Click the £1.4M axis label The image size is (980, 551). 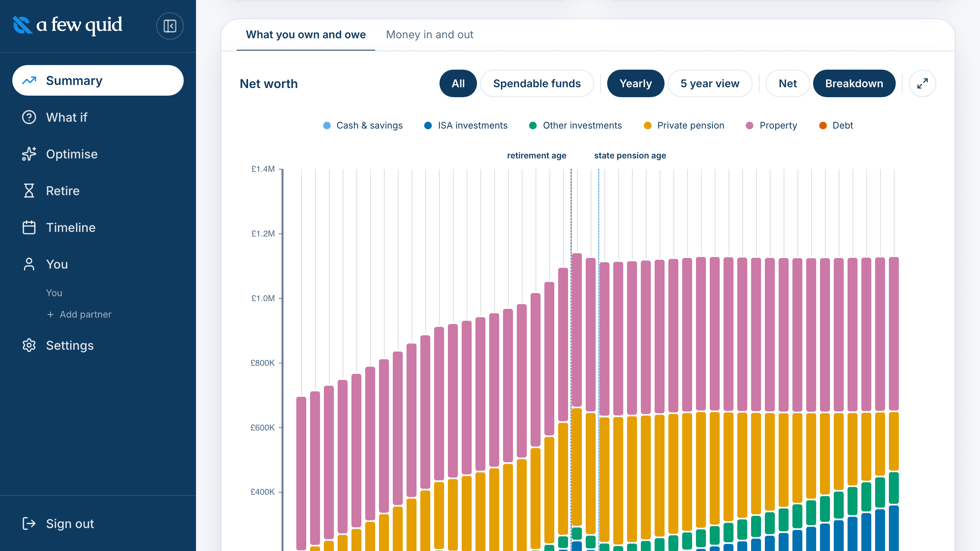click(x=263, y=169)
